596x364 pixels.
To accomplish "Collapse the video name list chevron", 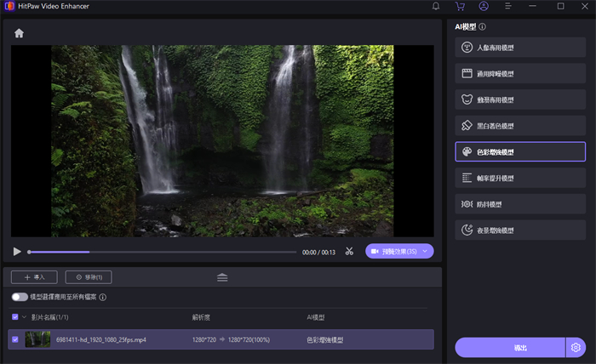I will (x=25, y=317).
